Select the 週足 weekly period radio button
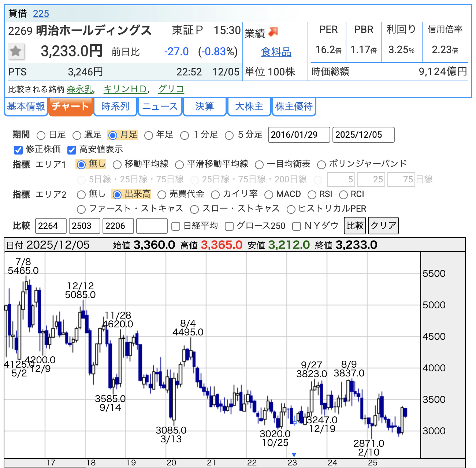The height and width of the screenshot is (468, 476). click(x=77, y=135)
